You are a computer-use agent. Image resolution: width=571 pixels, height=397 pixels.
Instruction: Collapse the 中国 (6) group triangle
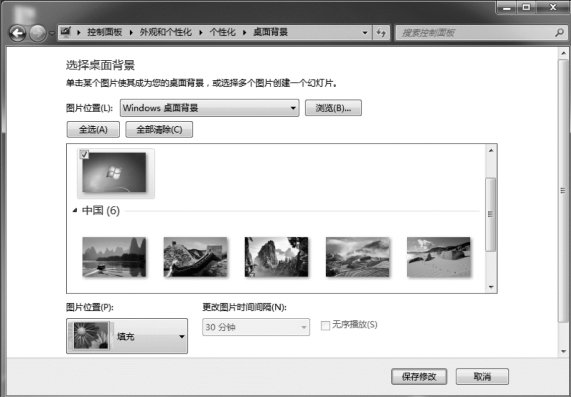[75, 210]
